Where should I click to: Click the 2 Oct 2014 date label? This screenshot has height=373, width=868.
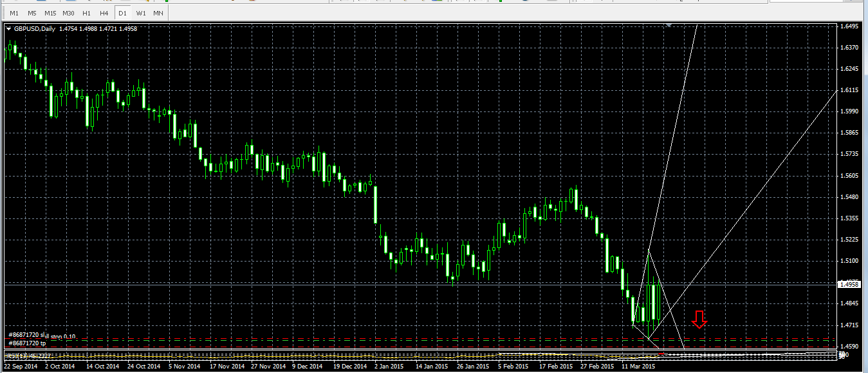60,366
